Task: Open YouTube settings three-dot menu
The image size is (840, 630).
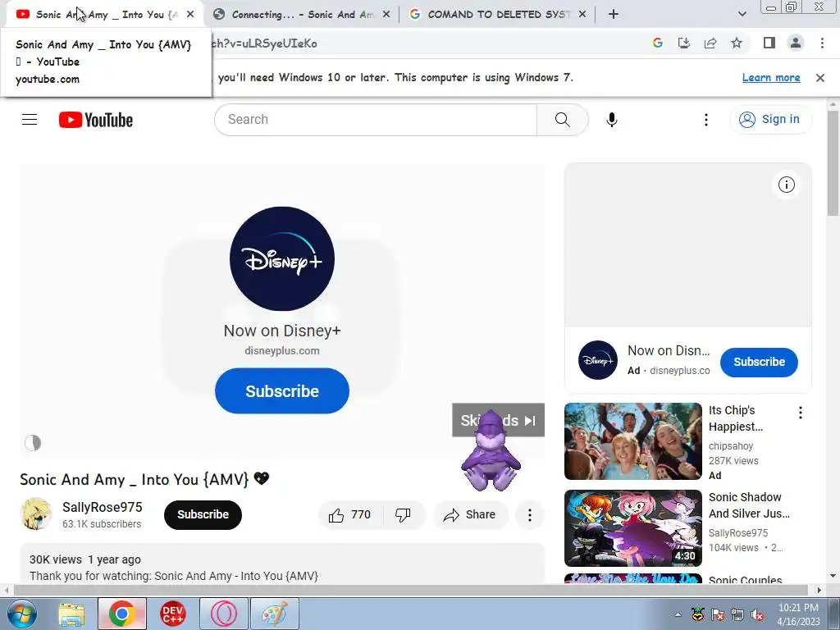Action: tap(706, 120)
